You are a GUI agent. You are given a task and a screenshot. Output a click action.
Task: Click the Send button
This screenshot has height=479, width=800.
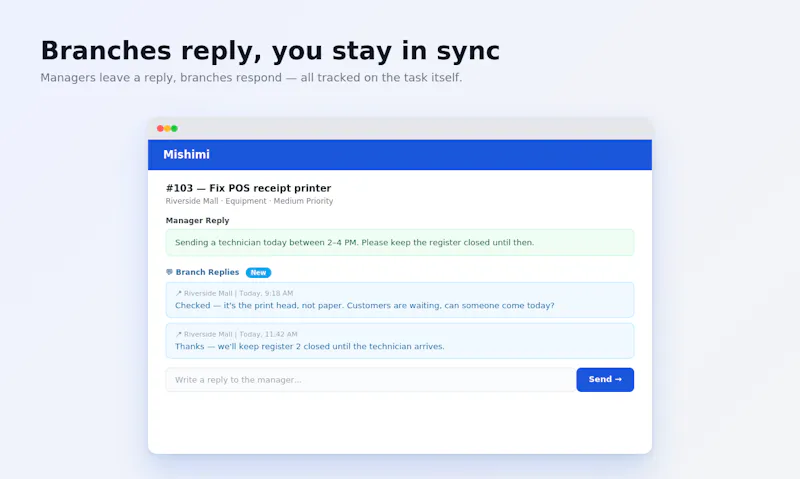605,380
